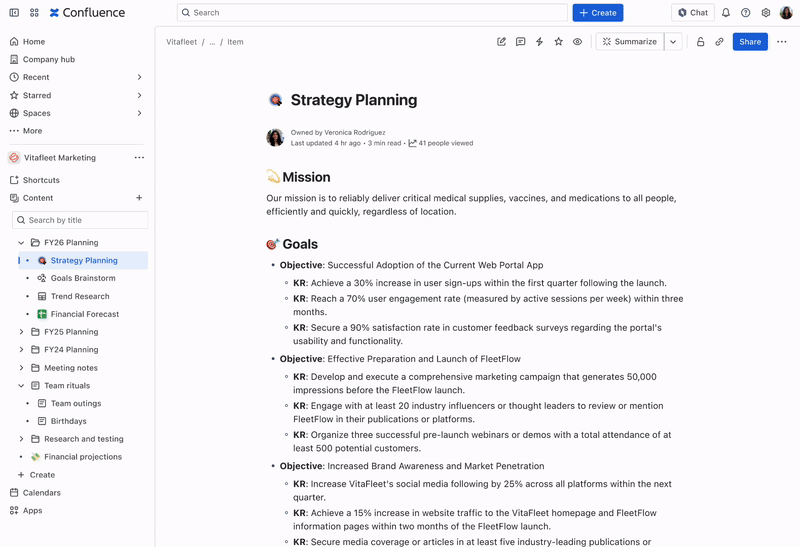The image size is (800, 547).
Task: Open Recent in sidebar
Action: pos(36,78)
